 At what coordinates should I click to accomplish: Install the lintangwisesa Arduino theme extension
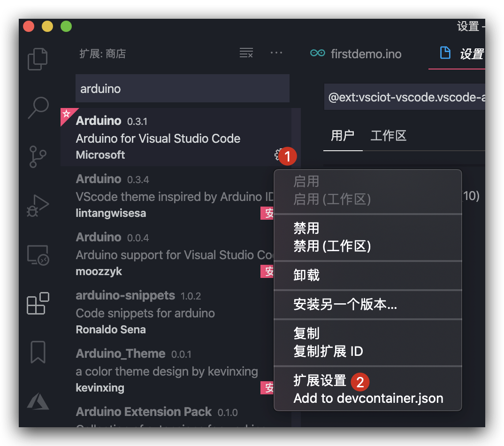click(x=267, y=213)
